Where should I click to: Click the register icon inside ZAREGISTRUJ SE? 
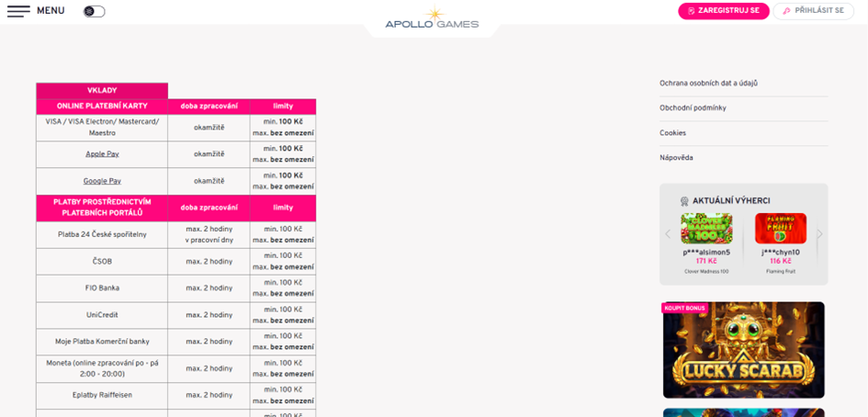point(691,11)
